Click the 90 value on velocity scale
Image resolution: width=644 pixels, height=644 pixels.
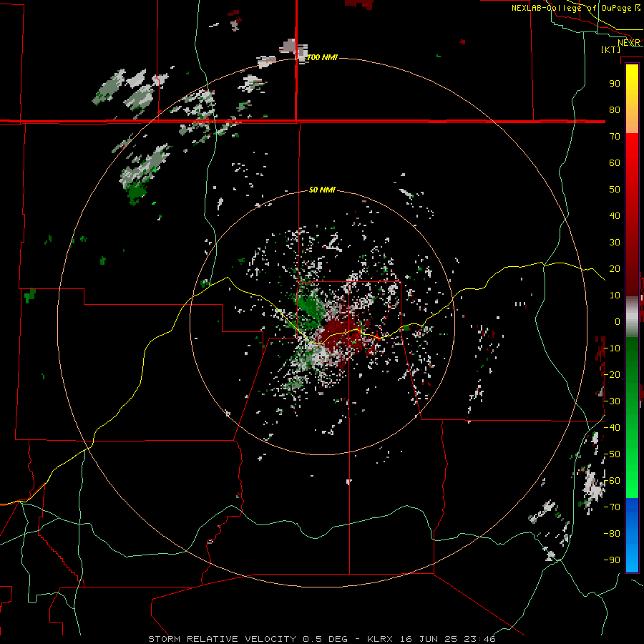(x=615, y=84)
